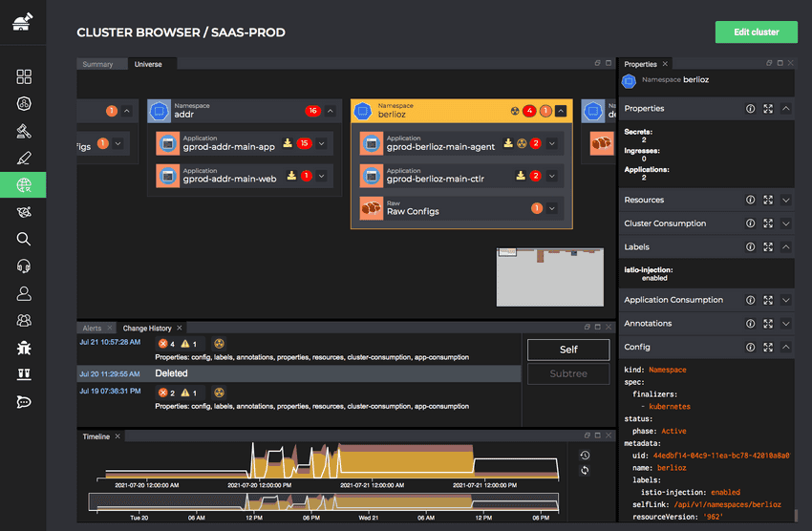Toggle the Subtree scope button
The image size is (812, 531).
click(x=568, y=373)
